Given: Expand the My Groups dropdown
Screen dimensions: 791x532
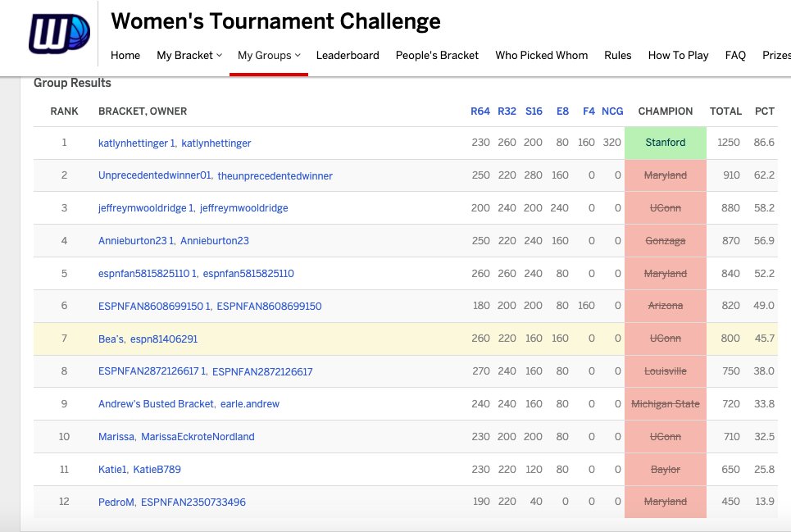Looking at the screenshot, I should 269,56.
